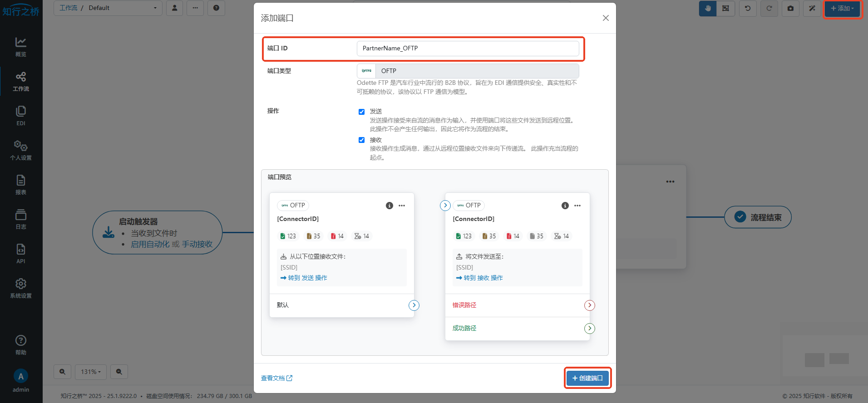Open 系统设置 in the sidebar
The height and width of the screenshot is (403, 868).
21,288
